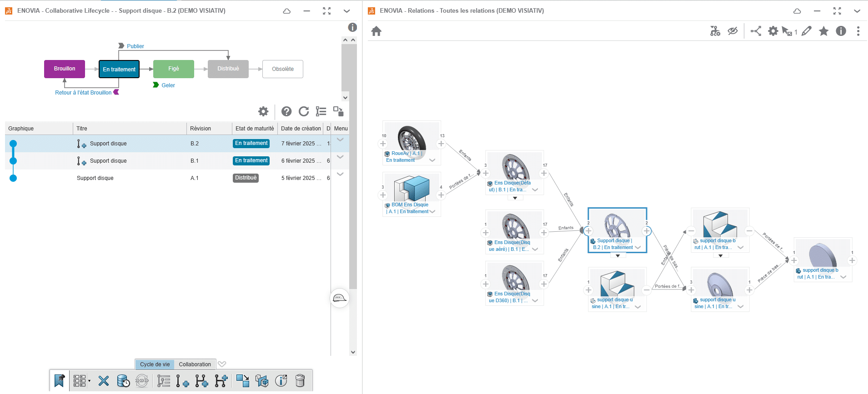
Task: Click the small triangle under Ens Disque(Défaut) node
Action: tap(515, 198)
